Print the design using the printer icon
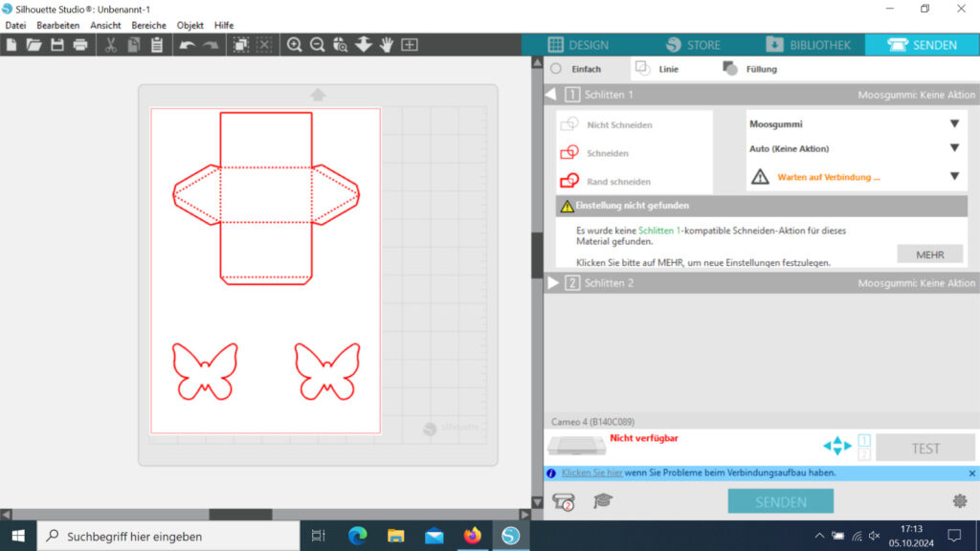The height and width of the screenshot is (551, 980). pyautogui.click(x=80, y=44)
